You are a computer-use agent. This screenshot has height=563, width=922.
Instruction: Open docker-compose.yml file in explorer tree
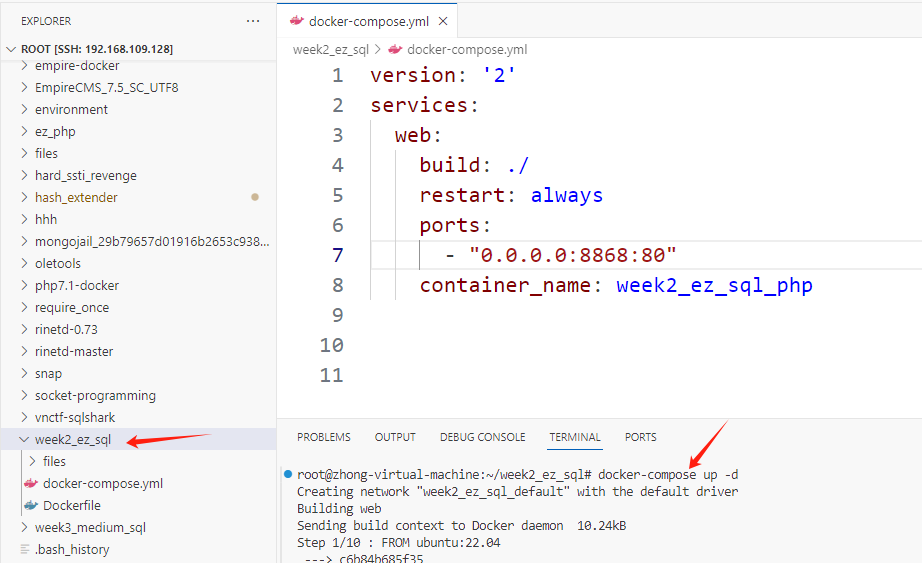(x=102, y=483)
